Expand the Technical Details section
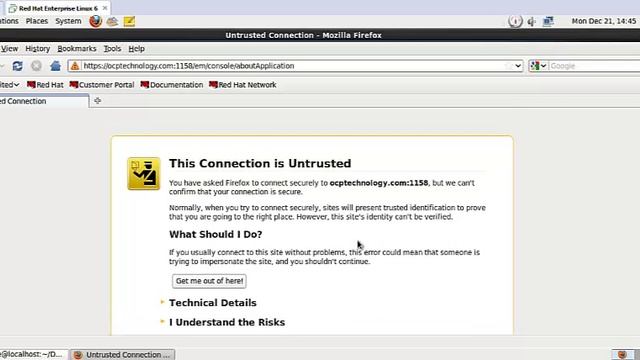The height and width of the screenshot is (360, 640). tap(213, 303)
